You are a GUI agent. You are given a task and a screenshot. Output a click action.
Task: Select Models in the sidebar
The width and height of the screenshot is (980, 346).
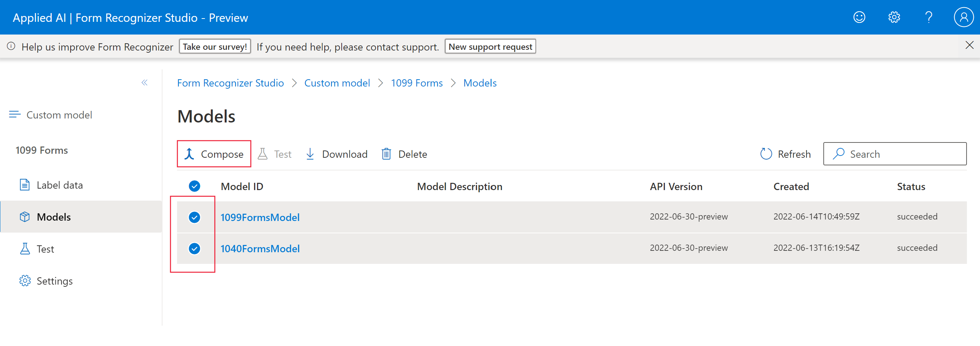81,217
